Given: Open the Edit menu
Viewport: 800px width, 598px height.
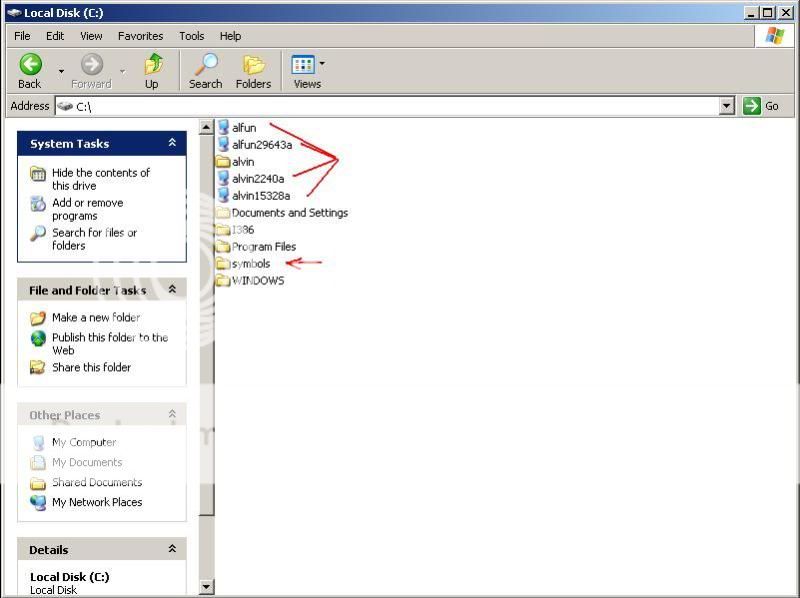Looking at the screenshot, I should tap(55, 36).
